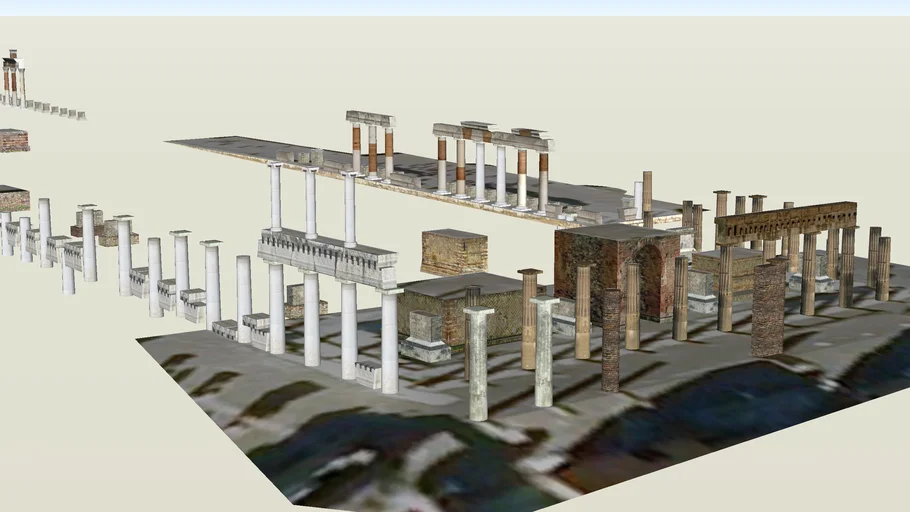This screenshot has width=910, height=512.
Task: Select the distant red-columned ruin at top left
Action: click(12, 76)
